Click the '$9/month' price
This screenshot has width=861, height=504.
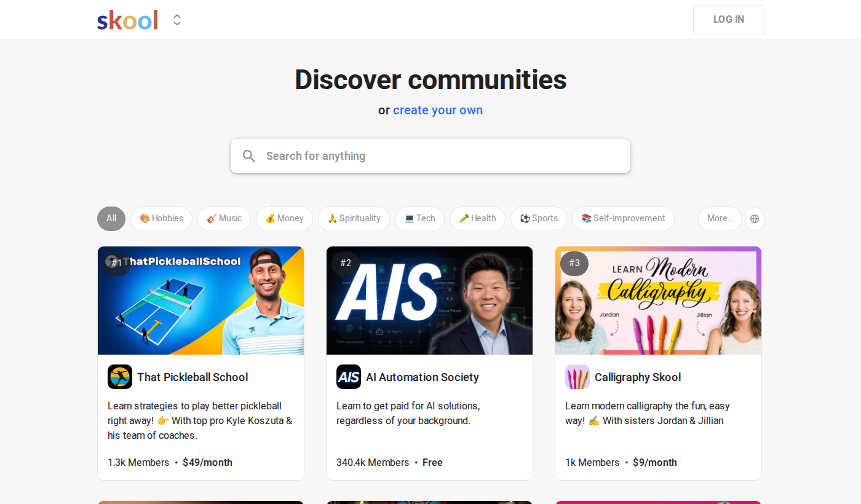[655, 462]
